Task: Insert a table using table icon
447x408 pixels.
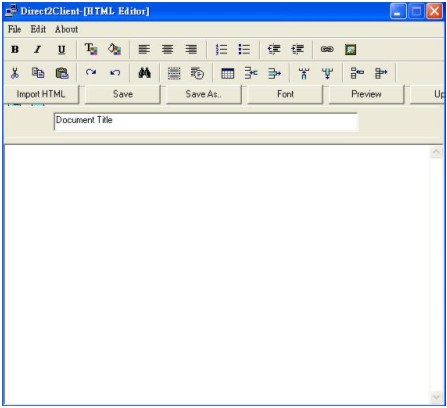Action: pyautogui.click(x=228, y=73)
